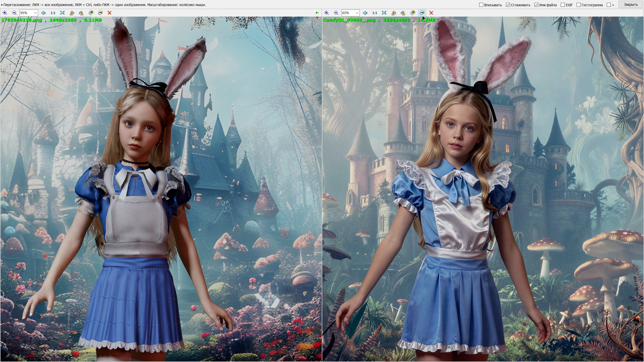Viewport: 644px width, 362px height.
Task: Click zoom in on left image panel
Action: [x=5, y=13]
